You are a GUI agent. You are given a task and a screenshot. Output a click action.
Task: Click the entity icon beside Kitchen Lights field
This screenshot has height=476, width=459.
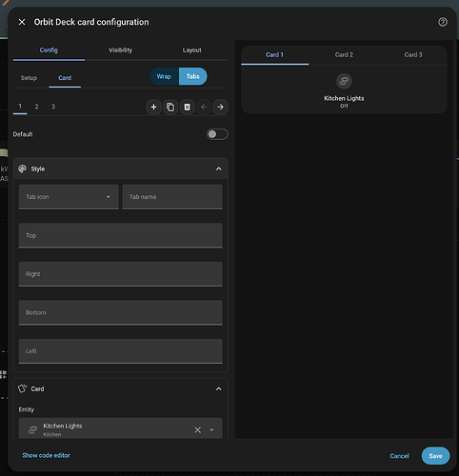point(32,430)
